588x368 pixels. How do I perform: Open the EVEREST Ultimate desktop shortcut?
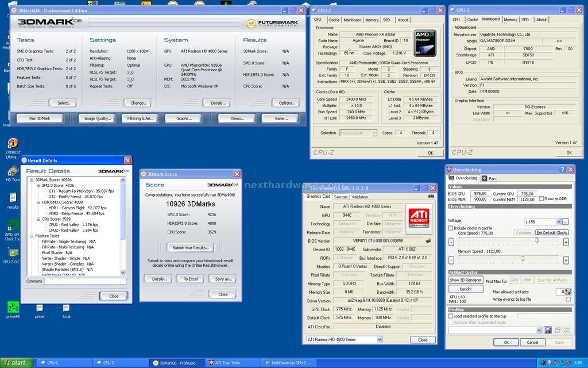tap(13, 148)
